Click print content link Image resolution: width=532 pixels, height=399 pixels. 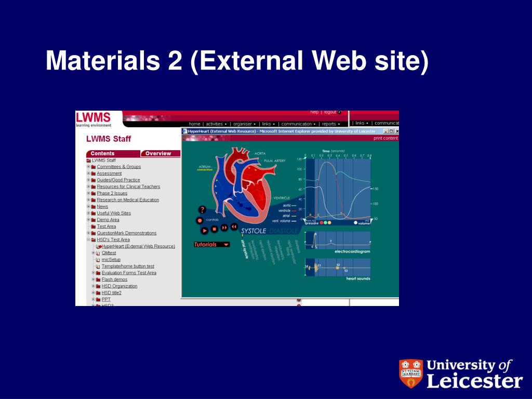[x=385, y=138]
